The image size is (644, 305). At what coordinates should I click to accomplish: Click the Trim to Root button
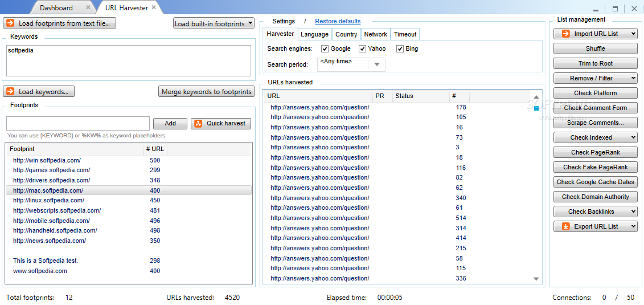pos(595,63)
